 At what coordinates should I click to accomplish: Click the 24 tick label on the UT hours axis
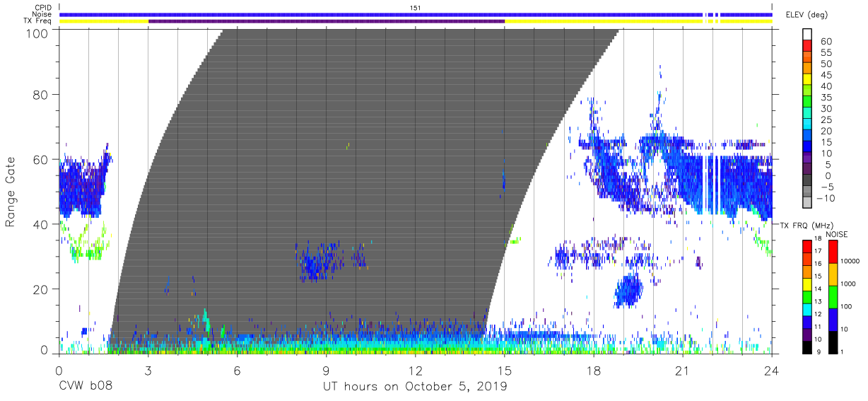click(x=772, y=370)
